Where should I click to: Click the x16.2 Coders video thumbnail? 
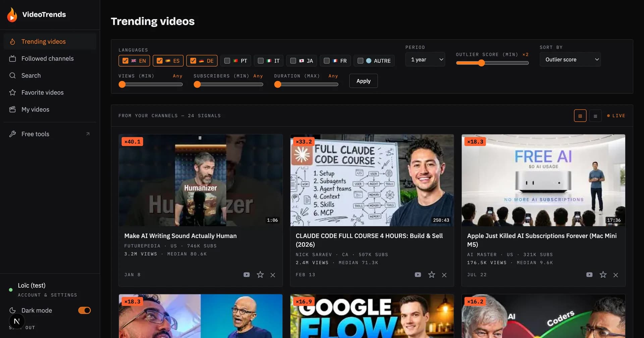[543, 316]
